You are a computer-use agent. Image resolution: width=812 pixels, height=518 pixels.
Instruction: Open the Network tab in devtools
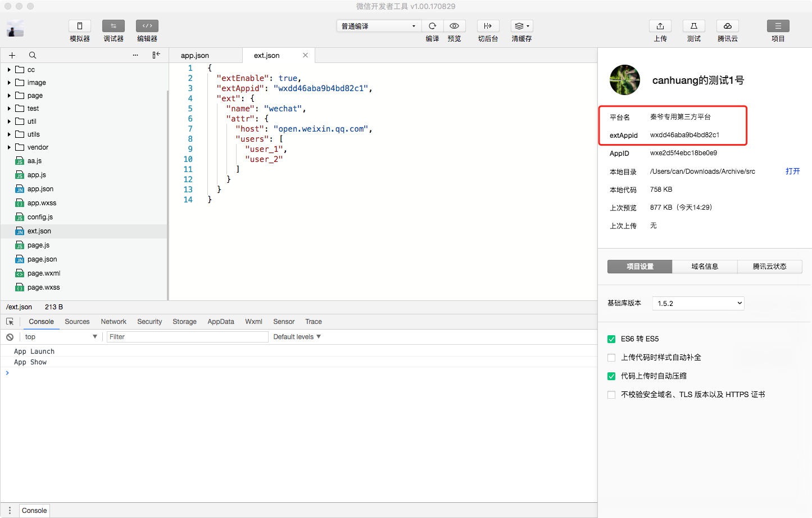114,322
